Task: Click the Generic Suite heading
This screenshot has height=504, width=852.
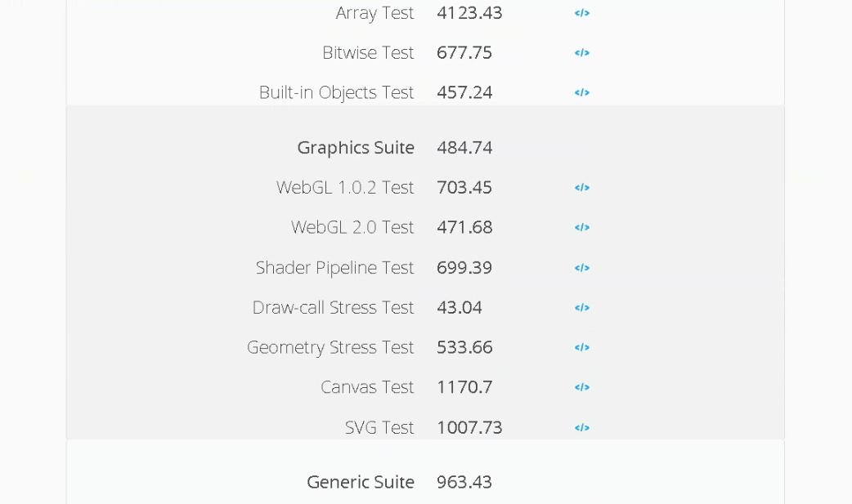Action: pos(361,482)
